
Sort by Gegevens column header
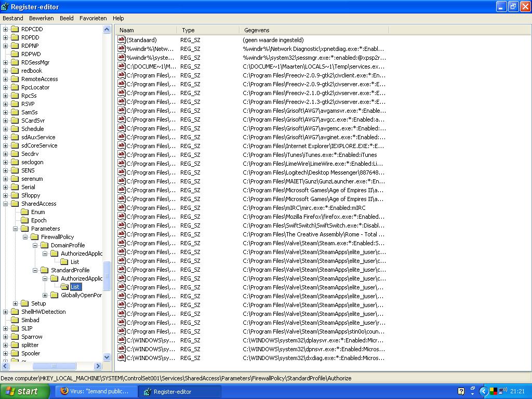(314, 30)
